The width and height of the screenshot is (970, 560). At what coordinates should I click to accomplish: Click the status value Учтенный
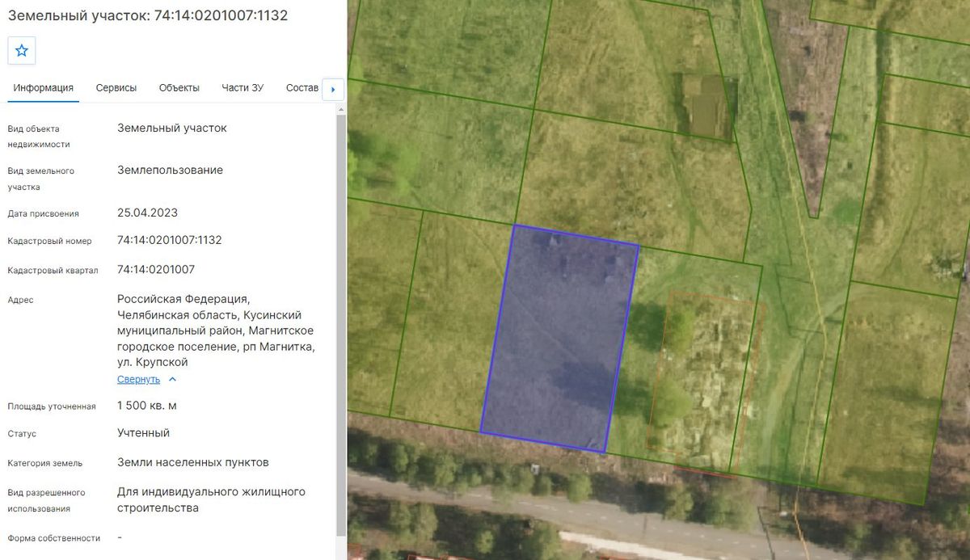click(x=144, y=433)
